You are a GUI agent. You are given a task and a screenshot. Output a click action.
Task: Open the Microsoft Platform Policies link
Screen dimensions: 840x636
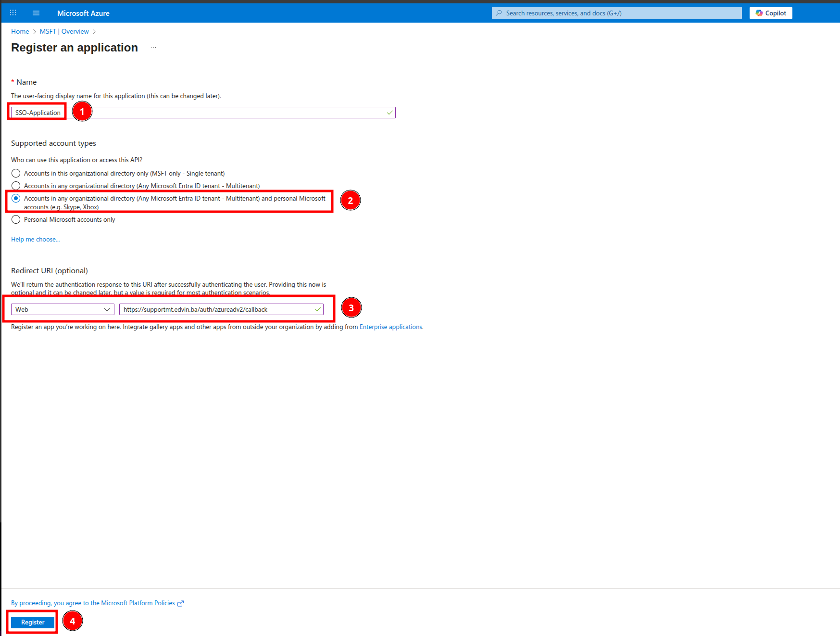tap(93, 603)
